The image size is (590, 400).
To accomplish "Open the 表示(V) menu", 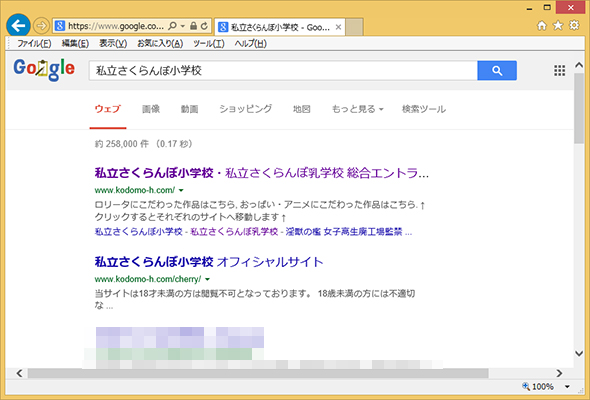I will [x=113, y=44].
